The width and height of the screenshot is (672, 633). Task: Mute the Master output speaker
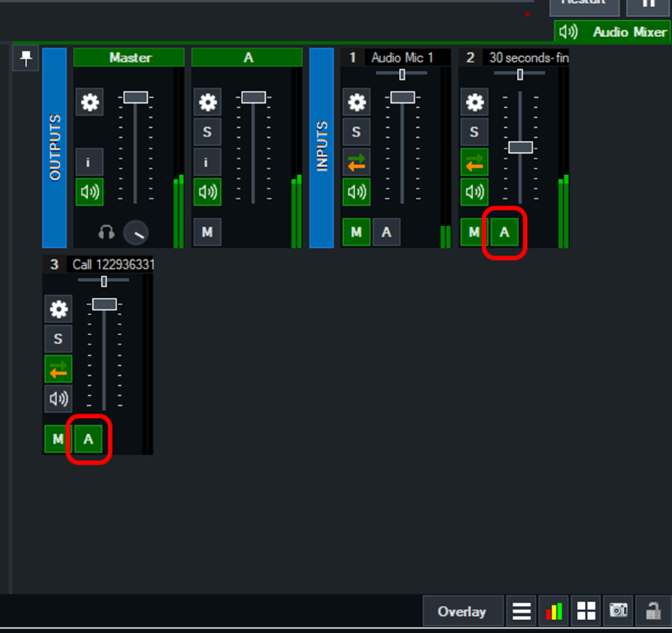click(x=89, y=191)
